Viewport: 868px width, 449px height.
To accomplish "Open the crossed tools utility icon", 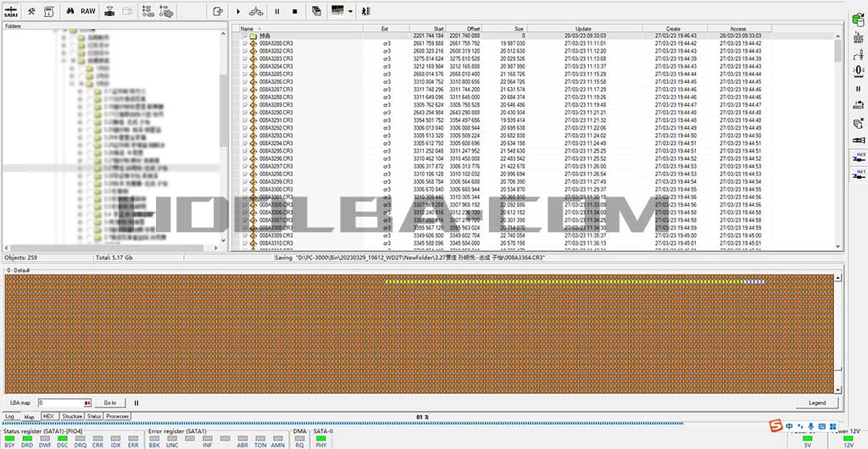I will click(32, 11).
